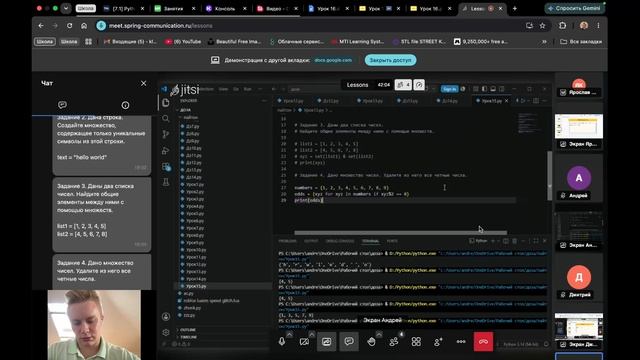Expand camera video options arrow
This screenshot has height=360, width=640.
pos(312,334)
